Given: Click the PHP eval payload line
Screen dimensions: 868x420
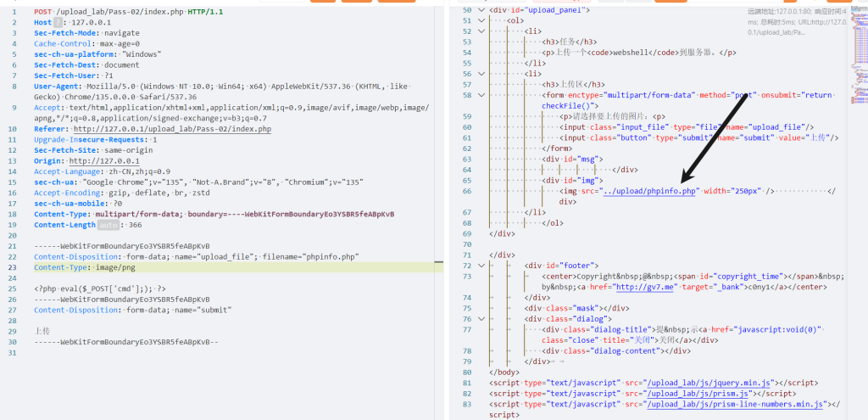Looking at the screenshot, I should 100,288.
